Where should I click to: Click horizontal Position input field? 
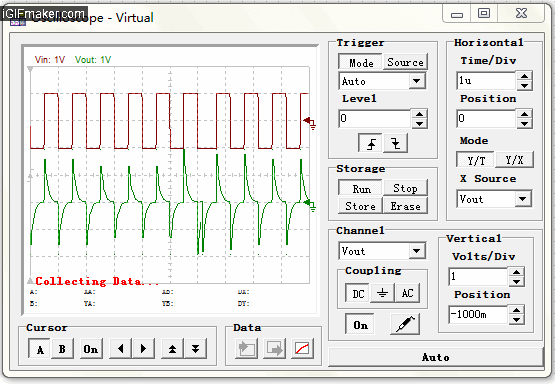pos(487,119)
